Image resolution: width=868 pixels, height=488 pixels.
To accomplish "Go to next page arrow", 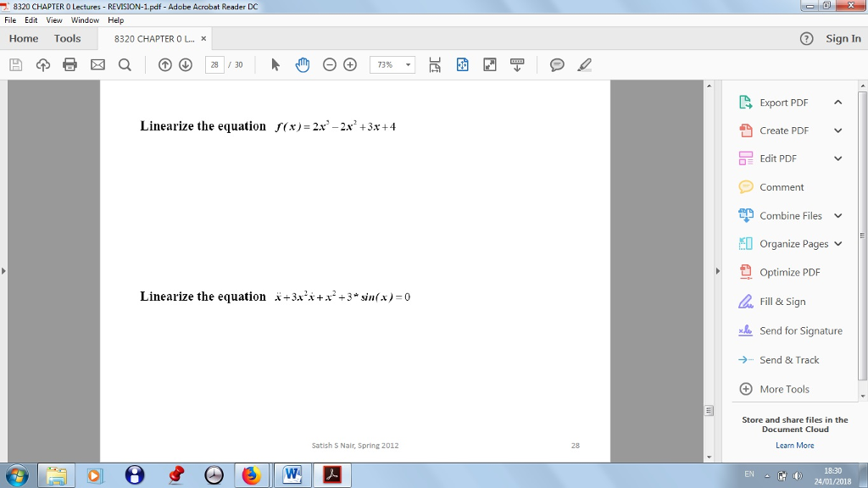I will pos(186,64).
